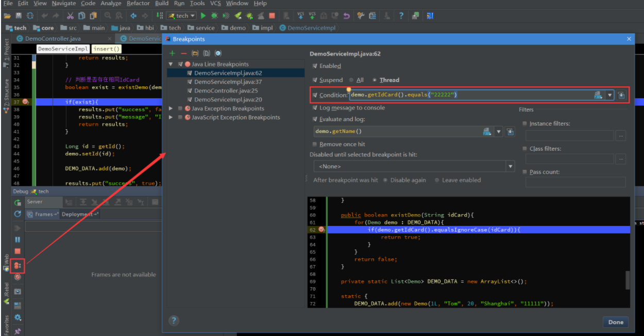Click Step Over icon in Debug toolbar

(83, 202)
